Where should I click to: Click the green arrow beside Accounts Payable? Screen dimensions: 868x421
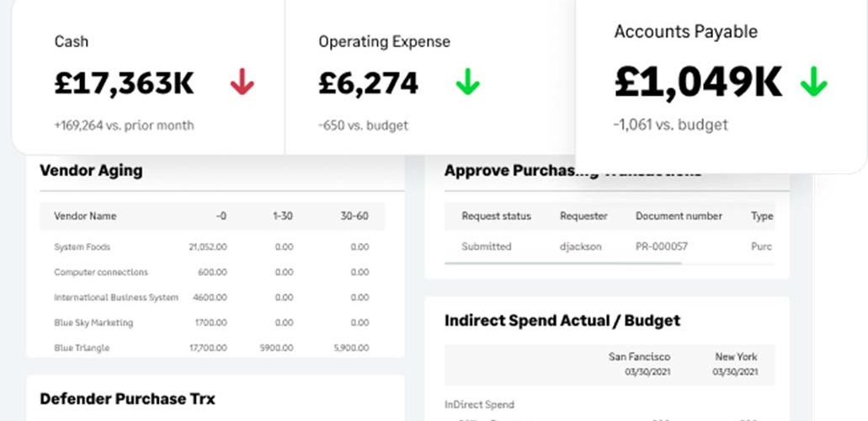coord(814,82)
